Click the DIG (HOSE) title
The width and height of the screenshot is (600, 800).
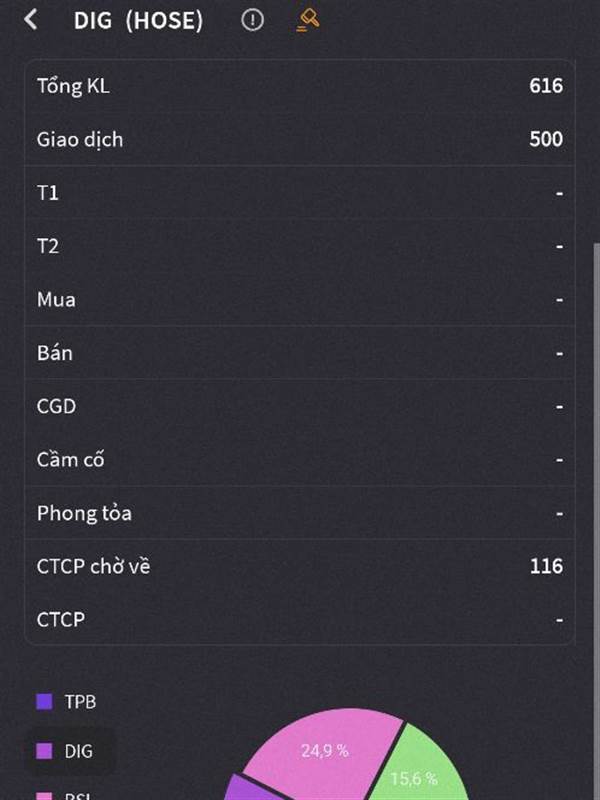coord(138,20)
